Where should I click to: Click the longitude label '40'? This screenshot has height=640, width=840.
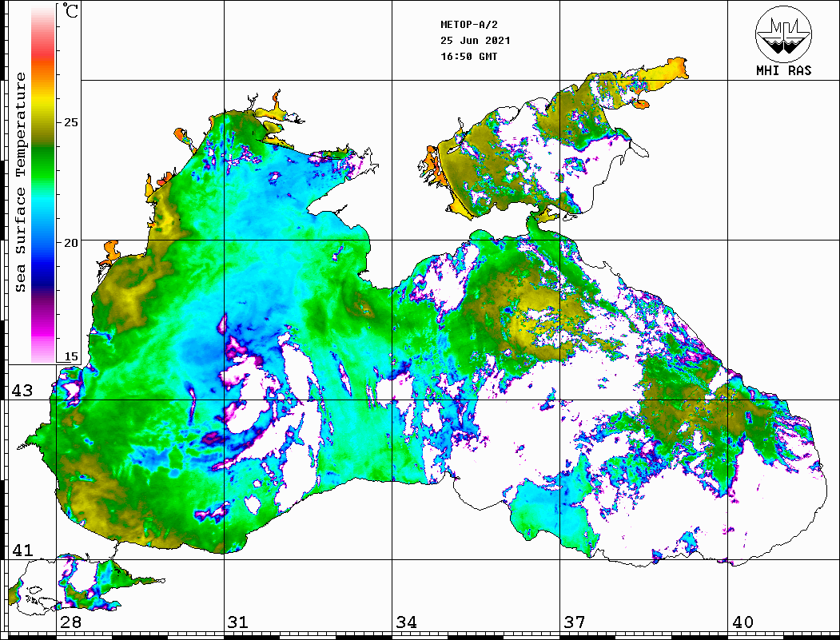tap(742, 622)
